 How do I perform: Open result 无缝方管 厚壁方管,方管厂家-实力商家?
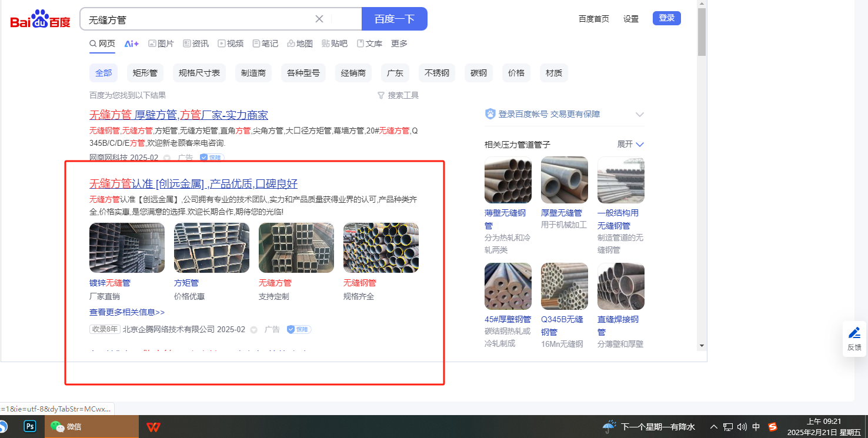click(x=179, y=115)
